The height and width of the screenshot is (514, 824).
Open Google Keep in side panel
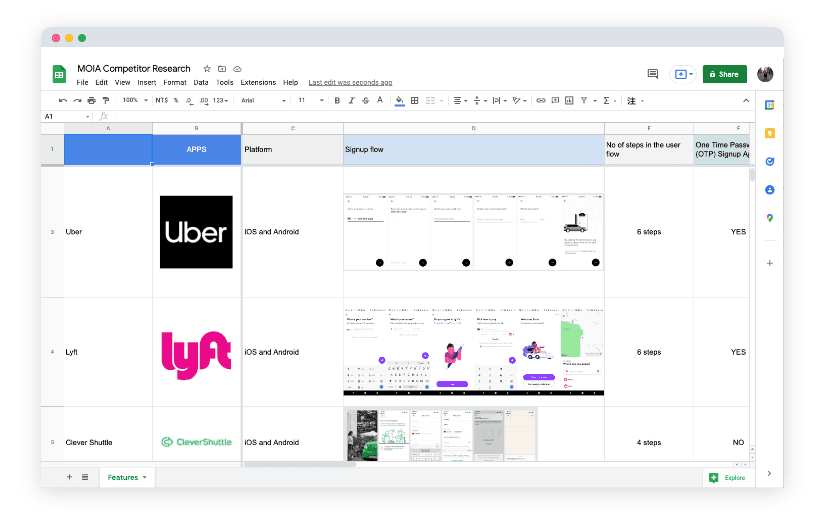pyautogui.click(x=769, y=133)
